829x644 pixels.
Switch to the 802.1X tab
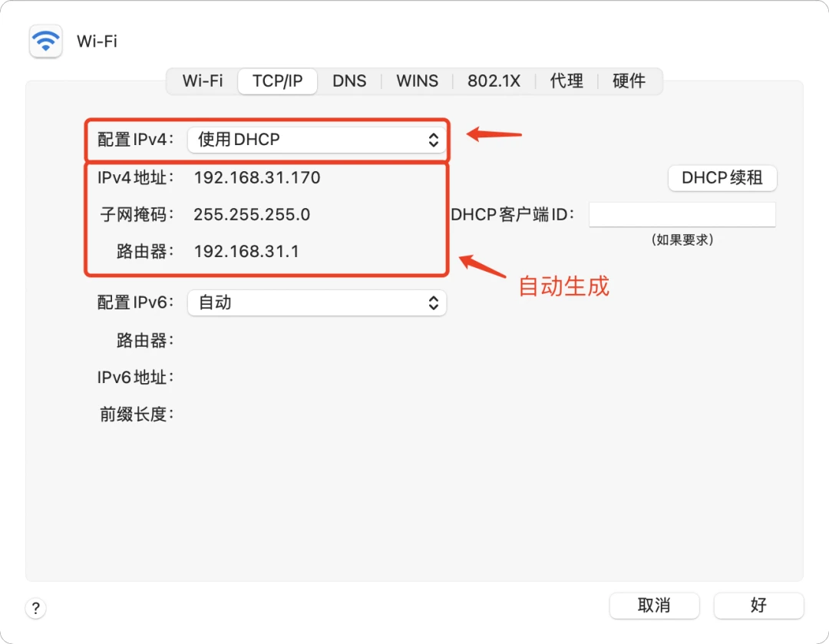tap(494, 81)
